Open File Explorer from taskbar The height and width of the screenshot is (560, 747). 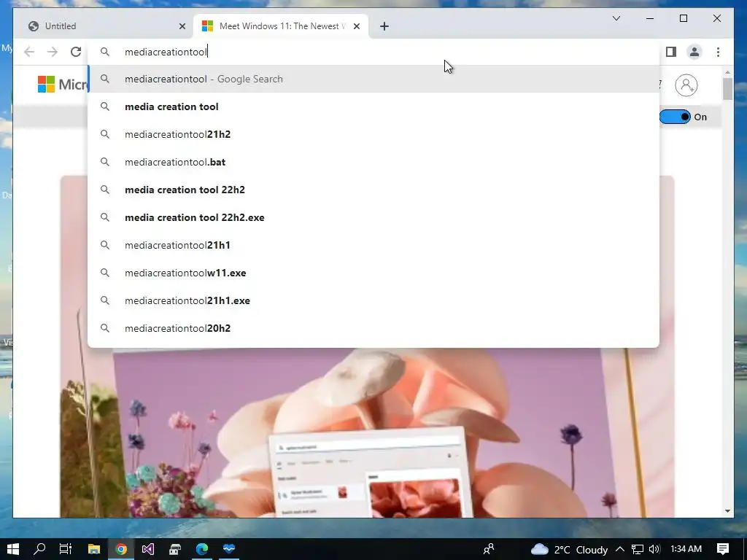[94, 549]
